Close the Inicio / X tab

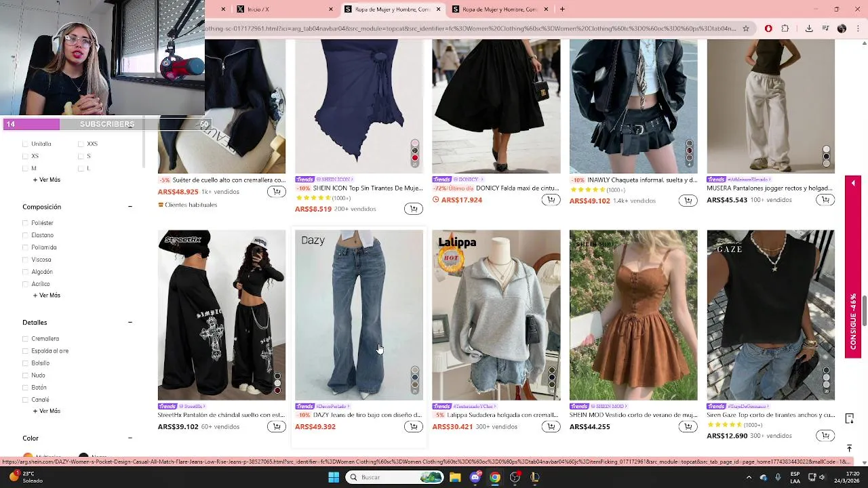pos(331,9)
